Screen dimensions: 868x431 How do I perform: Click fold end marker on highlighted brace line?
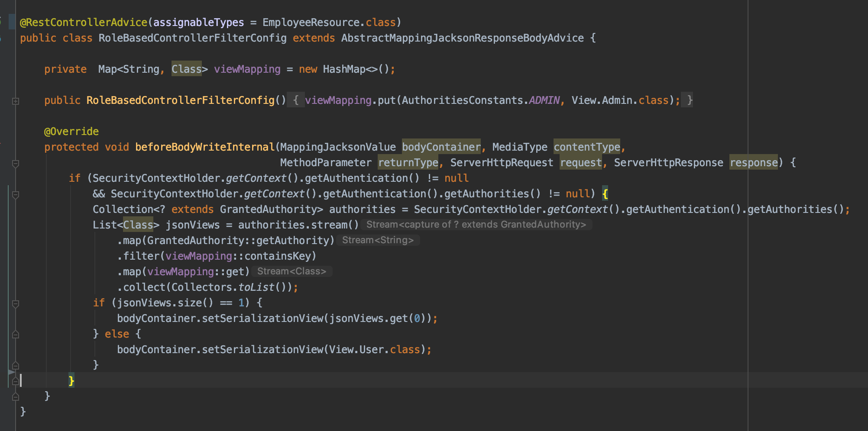click(16, 381)
